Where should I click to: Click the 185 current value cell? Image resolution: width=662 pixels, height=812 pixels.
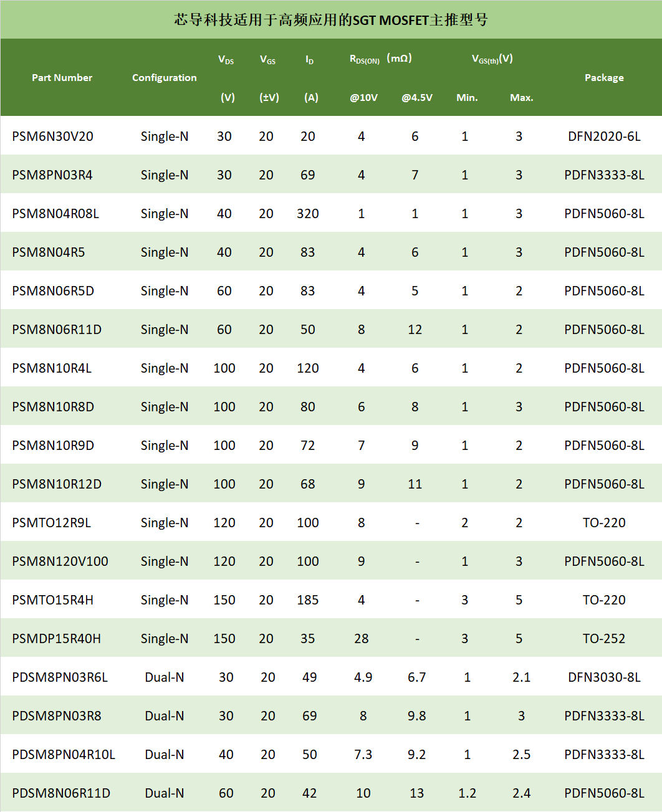click(307, 600)
